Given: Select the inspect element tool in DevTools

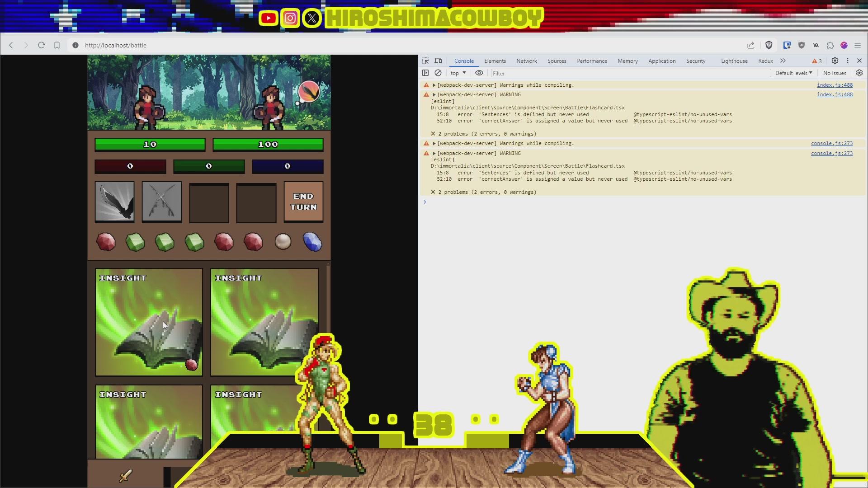Looking at the screenshot, I should pyautogui.click(x=425, y=61).
